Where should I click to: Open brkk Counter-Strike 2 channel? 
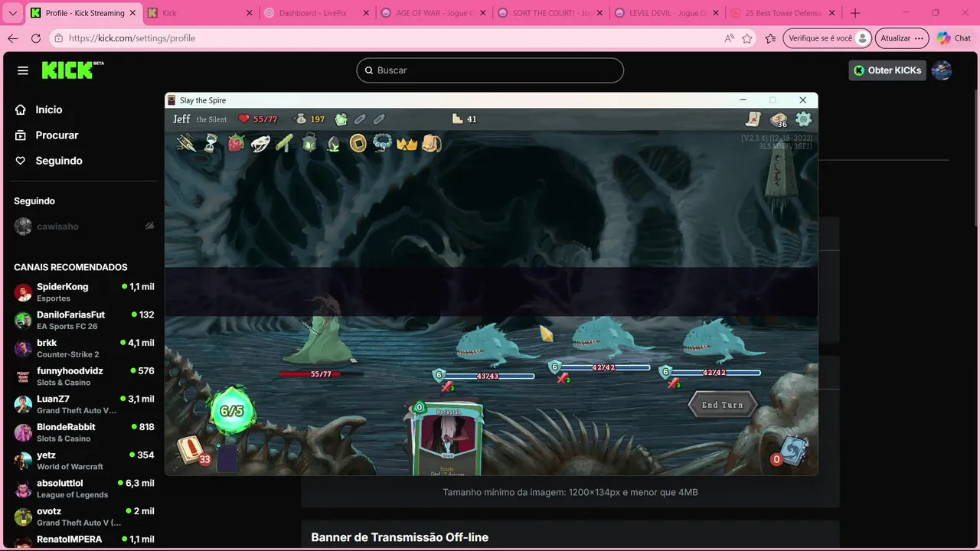coord(84,348)
